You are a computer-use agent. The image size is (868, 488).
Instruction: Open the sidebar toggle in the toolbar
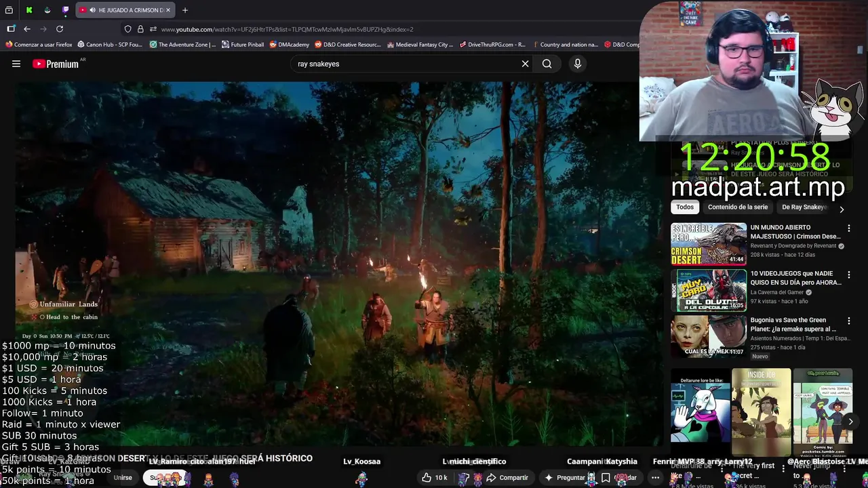[11, 29]
